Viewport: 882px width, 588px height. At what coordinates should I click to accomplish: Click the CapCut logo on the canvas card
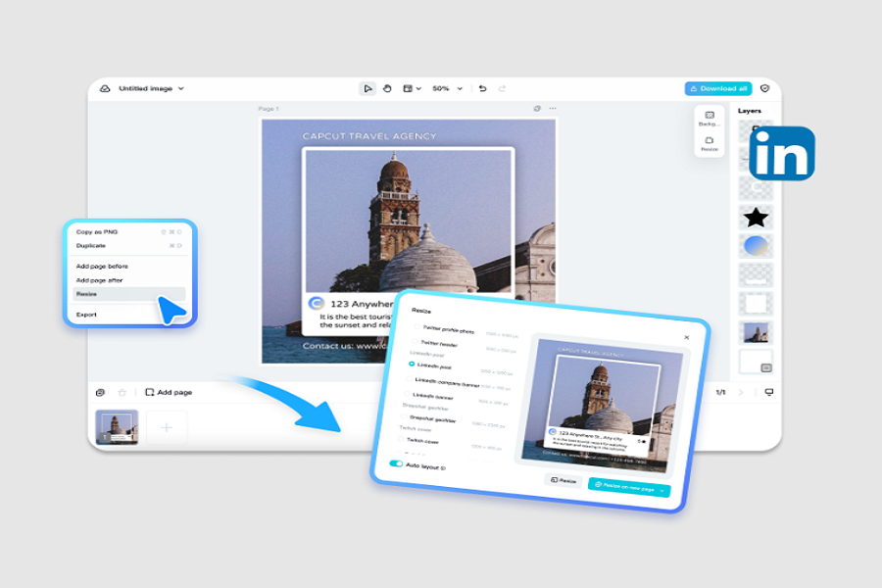[x=317, y=304]
